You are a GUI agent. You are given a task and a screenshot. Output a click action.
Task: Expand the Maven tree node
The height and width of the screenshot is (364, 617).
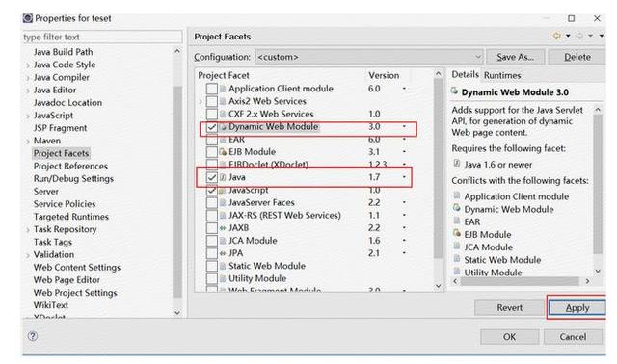28,142
